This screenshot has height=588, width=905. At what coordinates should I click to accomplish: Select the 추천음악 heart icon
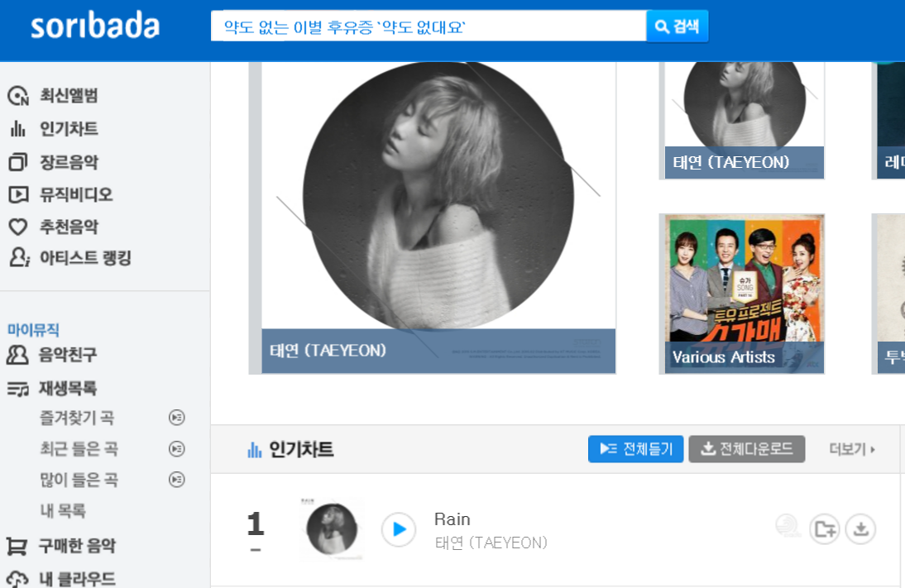(x=18, y=227)
